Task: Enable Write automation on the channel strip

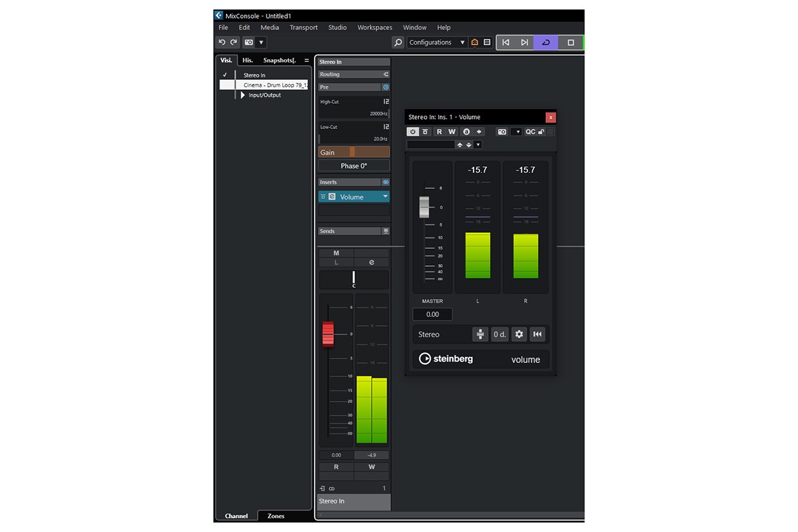Action: coord(371,467)
